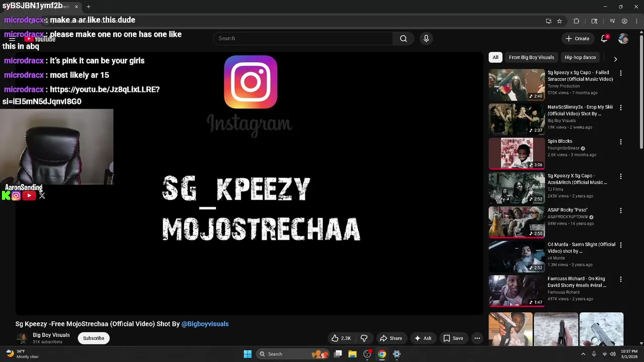Save the video to a playlist
The height and width of the screenshot is (362, 644).
453,338
